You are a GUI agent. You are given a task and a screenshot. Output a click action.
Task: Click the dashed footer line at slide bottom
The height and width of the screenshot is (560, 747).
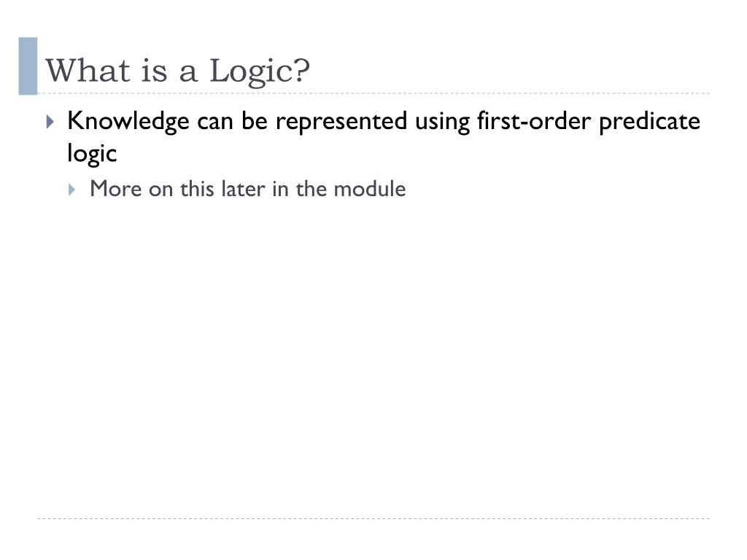tap(373, 518)
